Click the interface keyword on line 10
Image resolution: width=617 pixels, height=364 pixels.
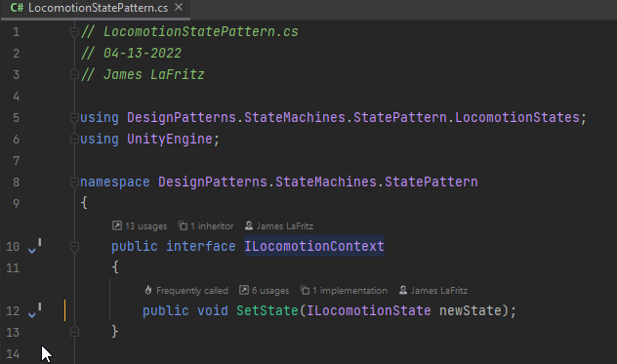pos(201,246)
